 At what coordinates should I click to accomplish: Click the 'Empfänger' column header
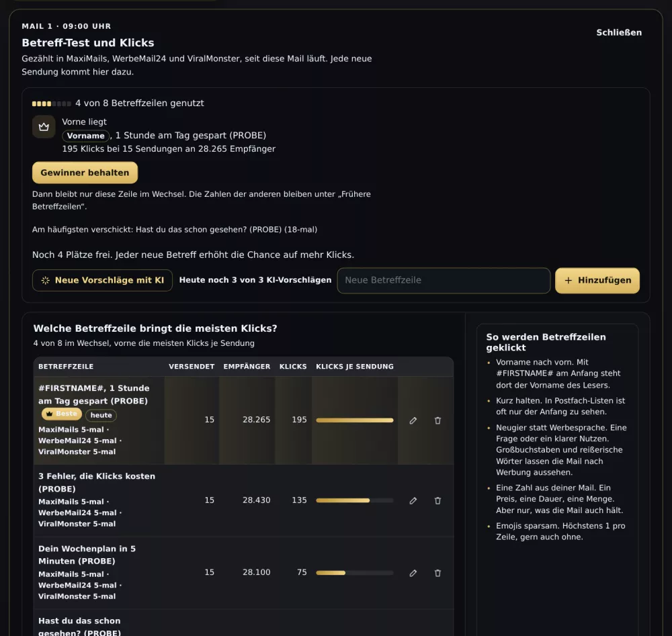pyautogui.click(x=247, y=367)
